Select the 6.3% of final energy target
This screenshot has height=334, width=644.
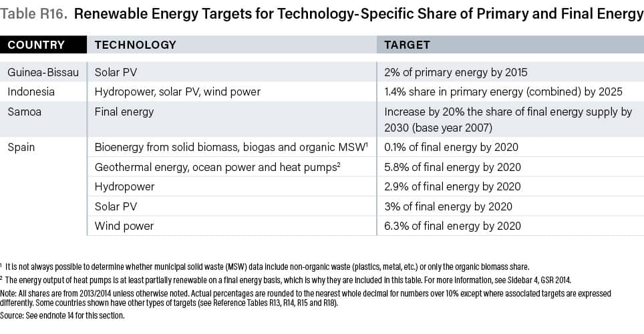click(x=451, y=226)
